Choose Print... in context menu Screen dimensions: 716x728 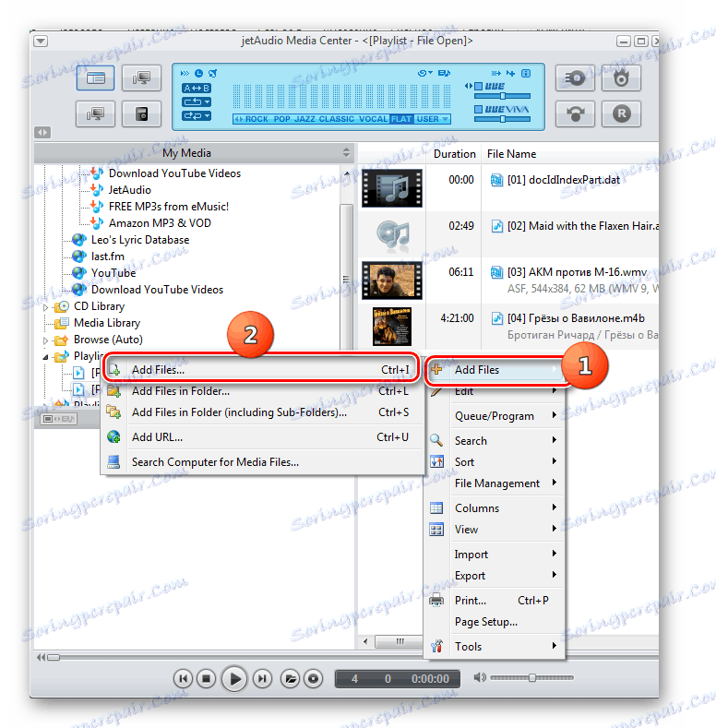pyautogui.click(x=495, y=601)
